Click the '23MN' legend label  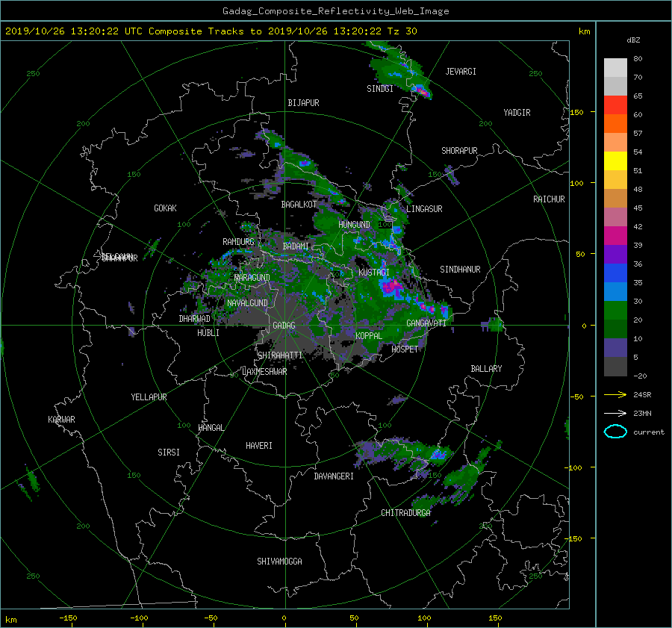[642, 414]
